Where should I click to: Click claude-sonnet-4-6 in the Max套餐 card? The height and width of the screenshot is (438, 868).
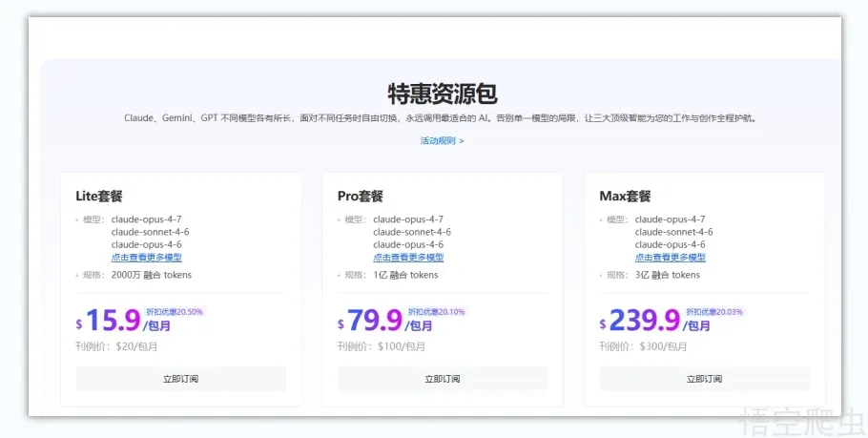673,232
